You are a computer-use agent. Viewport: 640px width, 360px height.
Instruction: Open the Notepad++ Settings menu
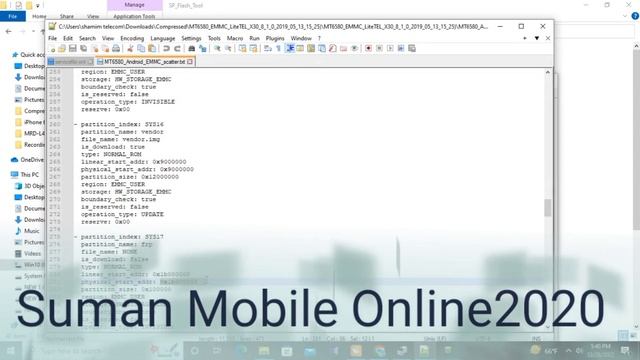(191, 38)
